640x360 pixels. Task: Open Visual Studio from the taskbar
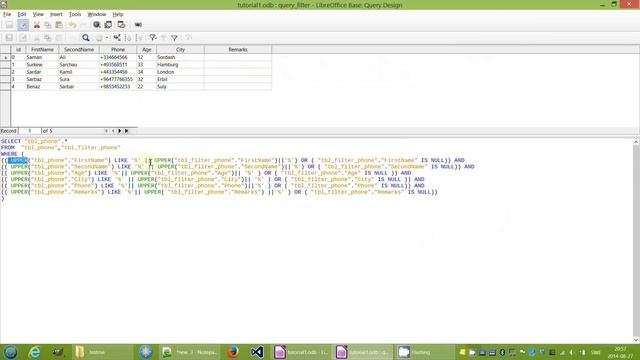257,352
